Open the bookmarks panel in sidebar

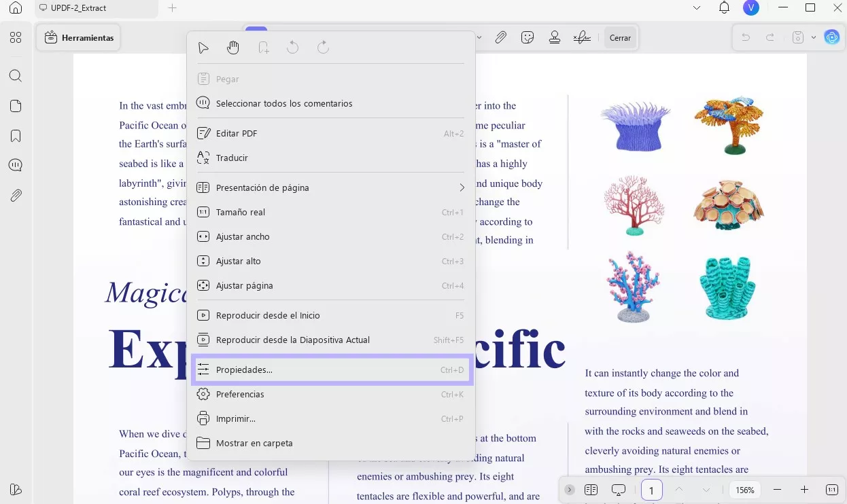pyautogui.click(x=16, y=136)
